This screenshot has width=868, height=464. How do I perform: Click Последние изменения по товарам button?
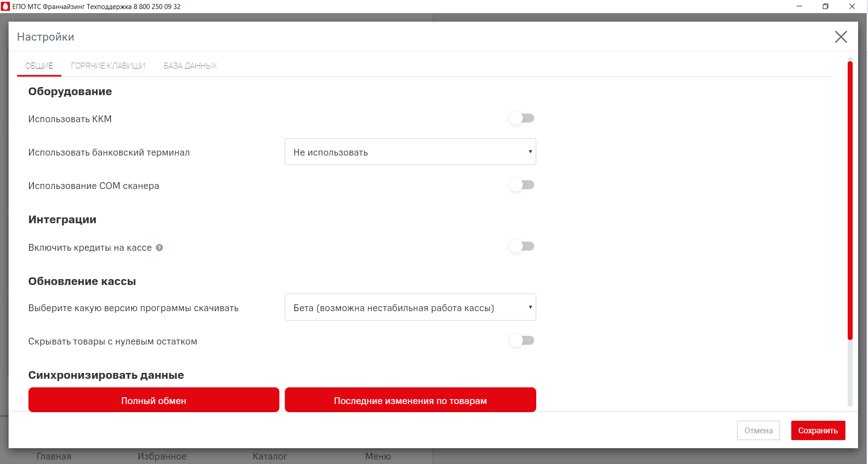410,400
